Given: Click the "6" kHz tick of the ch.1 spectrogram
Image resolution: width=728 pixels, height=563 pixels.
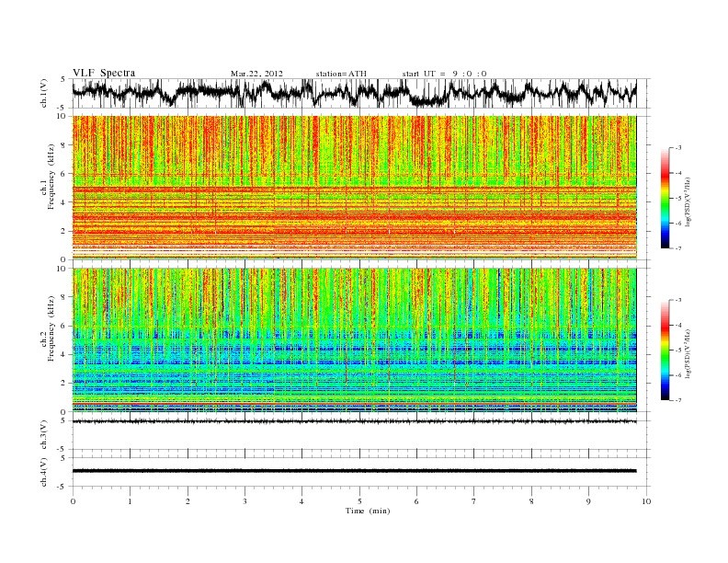Looking at the screenshot, I should tap(64, 174).
